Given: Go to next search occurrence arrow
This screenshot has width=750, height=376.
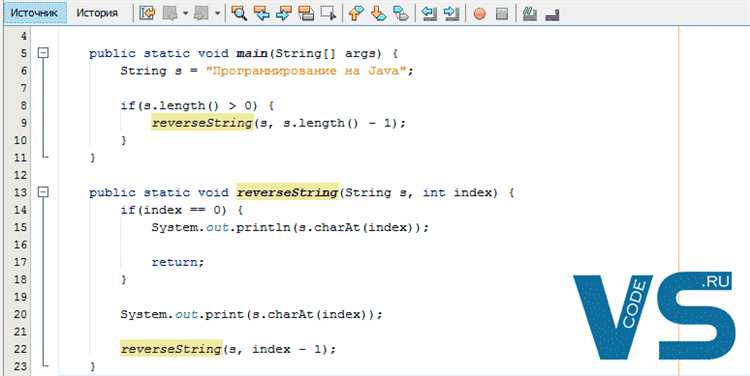Looking at the screenshot, I should [284, 13].
